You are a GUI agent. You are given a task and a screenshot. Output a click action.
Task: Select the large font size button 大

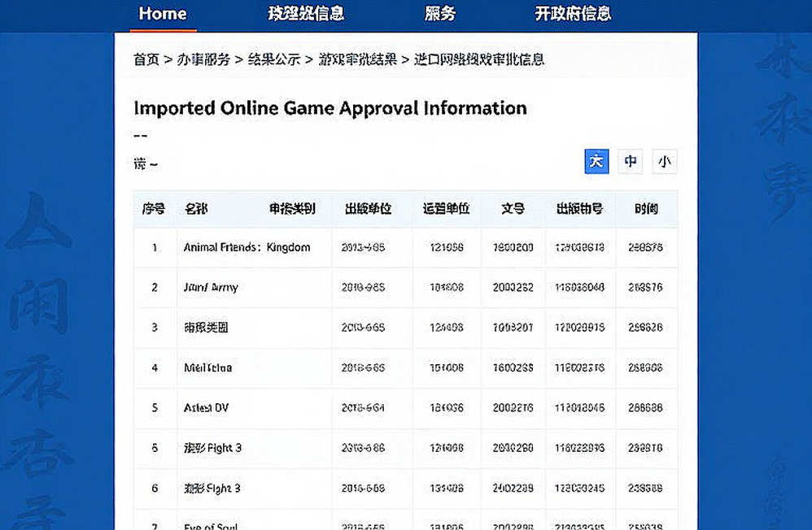(x=596, y=162)
